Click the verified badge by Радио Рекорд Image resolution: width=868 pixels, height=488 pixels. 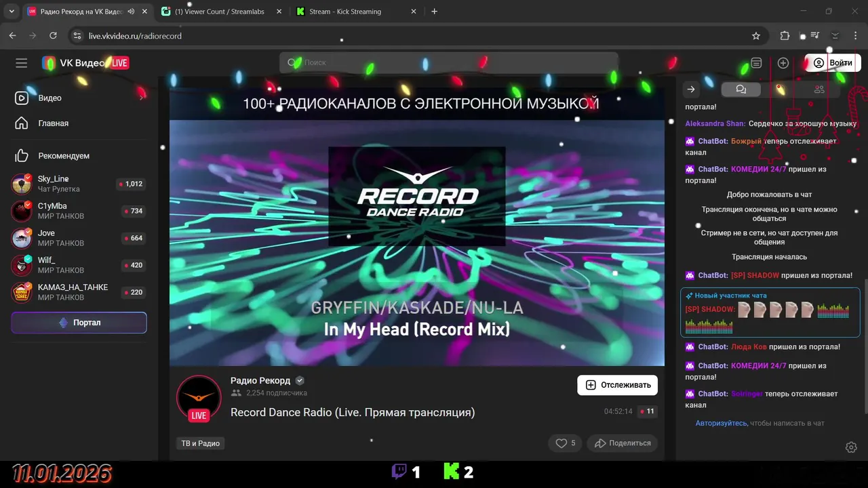coord(300,380)
